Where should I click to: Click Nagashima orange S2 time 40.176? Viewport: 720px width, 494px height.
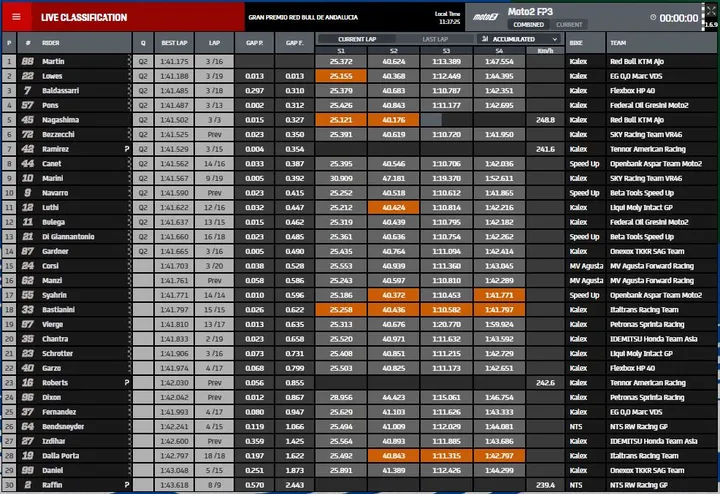coord(394,120)
